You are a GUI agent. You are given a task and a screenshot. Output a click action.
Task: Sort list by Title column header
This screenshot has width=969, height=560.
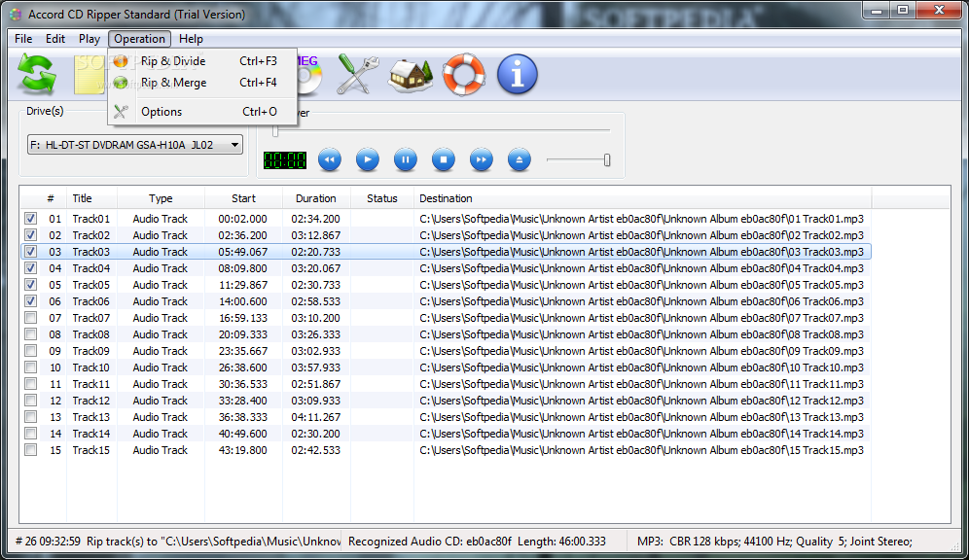pyautogui.click(x=91, y=198)
